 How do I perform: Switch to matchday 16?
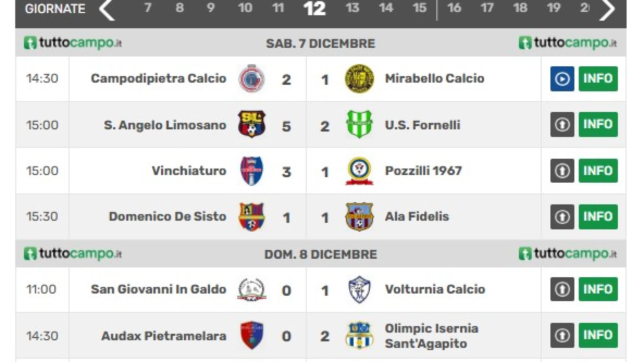[x=454, y=8]
